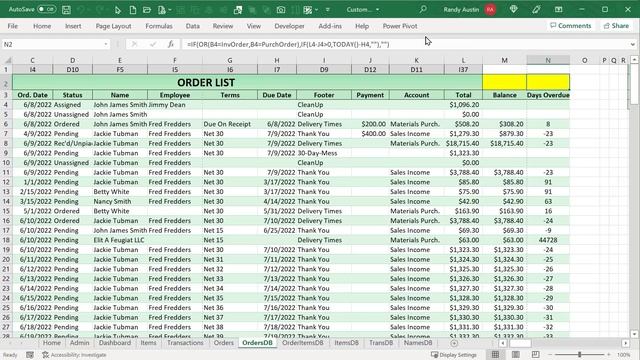Click the grid-with-pen icon in quick access toolbar
Viewport: 640px width, 360px height.
point(308,10)
